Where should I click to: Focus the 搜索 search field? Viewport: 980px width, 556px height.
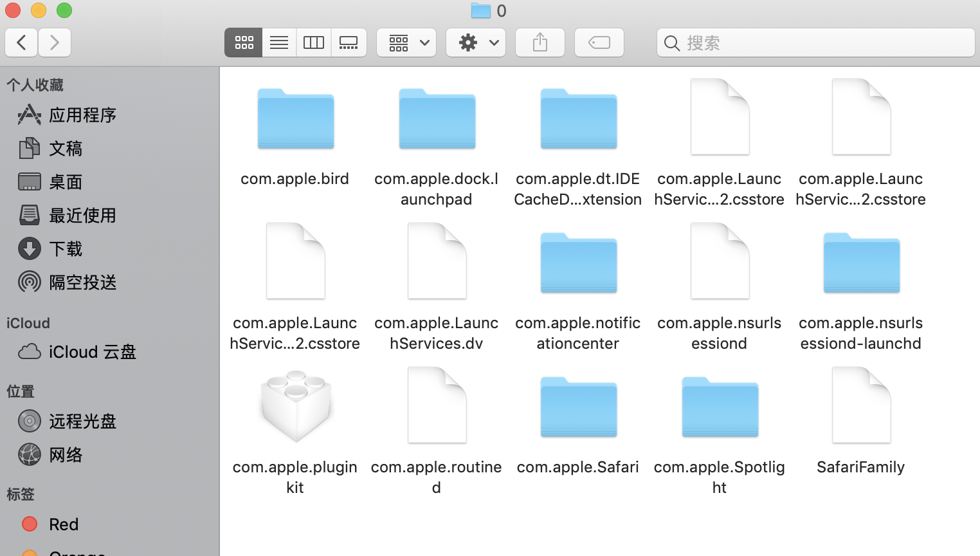coord(816,42)
